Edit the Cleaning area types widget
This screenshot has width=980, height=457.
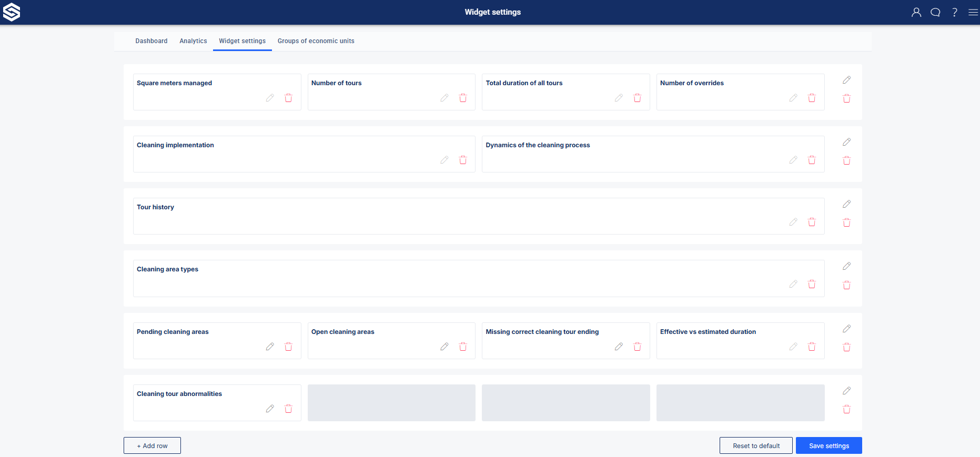(793, 284)
